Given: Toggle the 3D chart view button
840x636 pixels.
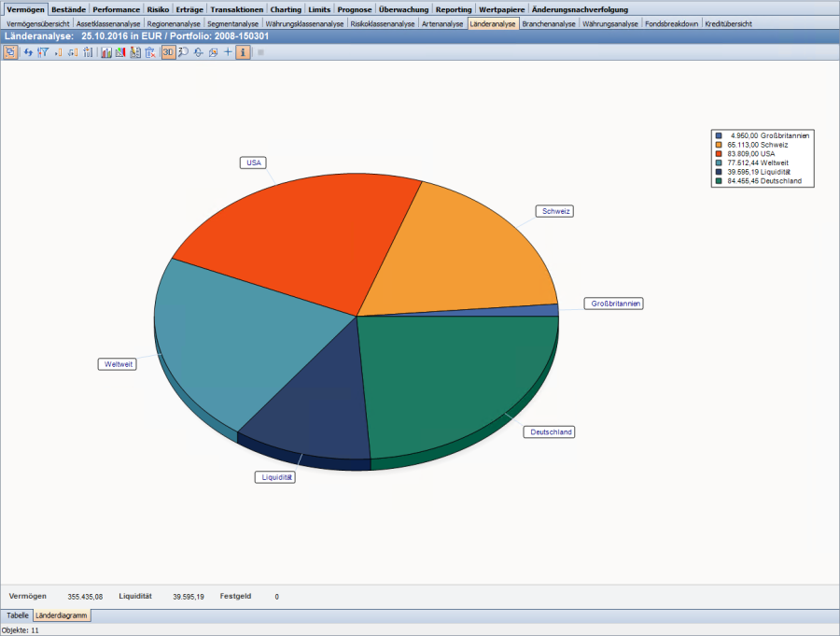Looking at the screenshot, I should [x=168, y=52].
